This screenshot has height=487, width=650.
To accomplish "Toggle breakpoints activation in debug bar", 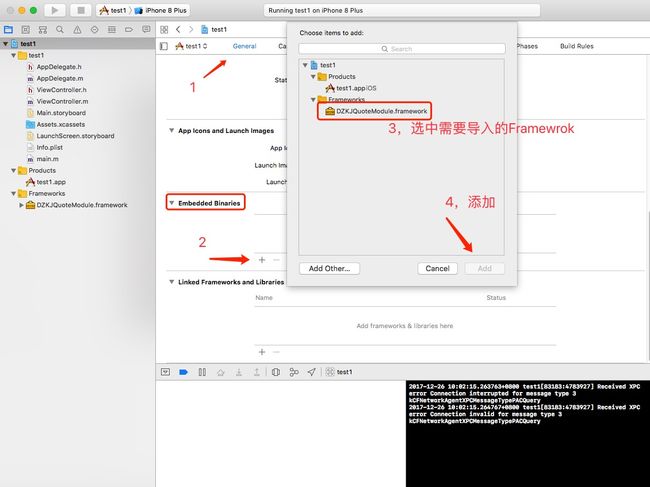I will point(183,372).
